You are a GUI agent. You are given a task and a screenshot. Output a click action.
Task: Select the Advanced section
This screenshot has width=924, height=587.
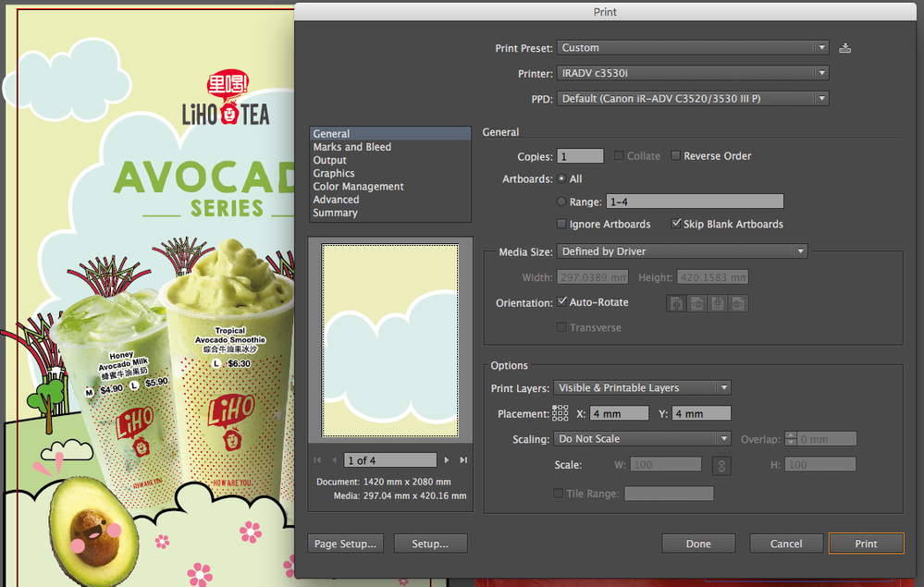pos(390,200)
